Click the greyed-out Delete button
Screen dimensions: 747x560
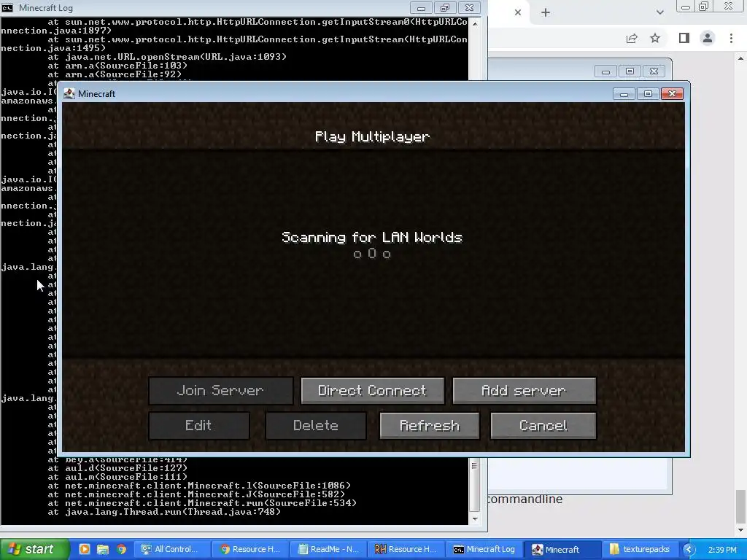315,425
